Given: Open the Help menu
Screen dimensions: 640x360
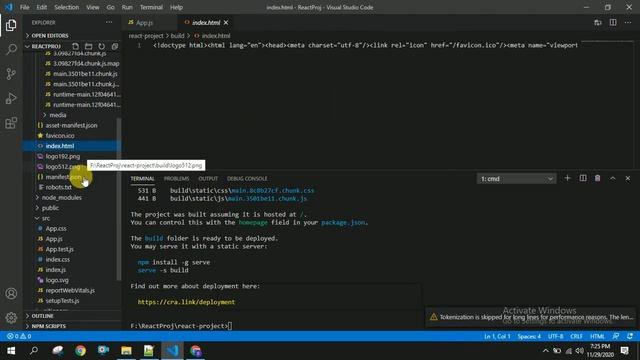Looking at the screenshot, I should coord(176,7).
